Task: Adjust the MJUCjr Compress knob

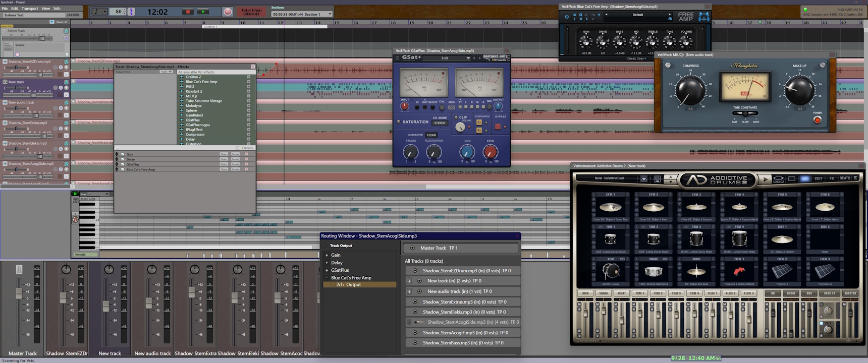Action: pos(690,90)
